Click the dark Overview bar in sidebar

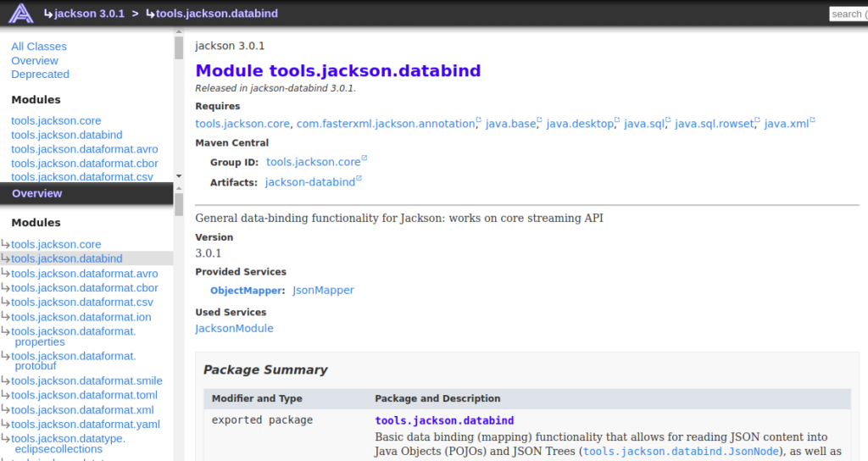coord(86,194)
